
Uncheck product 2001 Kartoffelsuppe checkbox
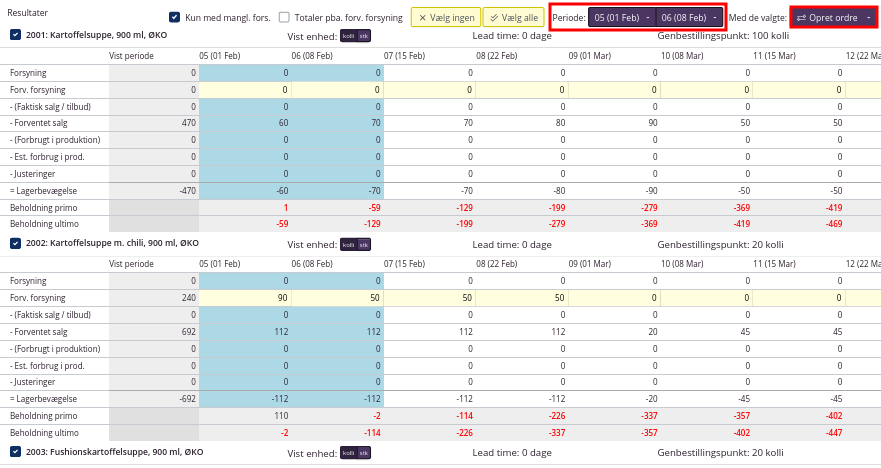[16, 35]
